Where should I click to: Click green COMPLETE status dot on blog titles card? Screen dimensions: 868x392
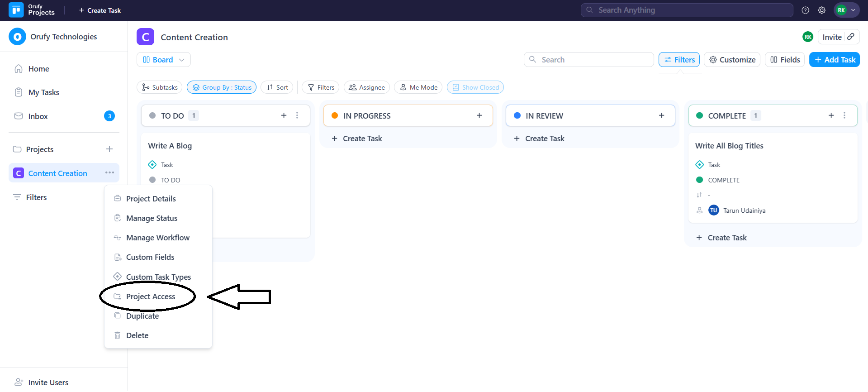coord(699,180)
